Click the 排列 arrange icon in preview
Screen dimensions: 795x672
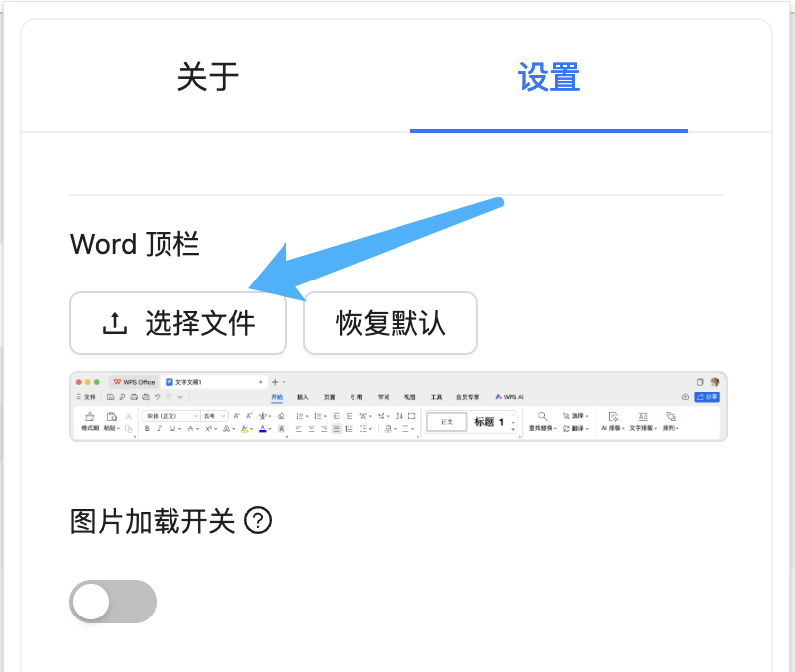coord(671,417)
